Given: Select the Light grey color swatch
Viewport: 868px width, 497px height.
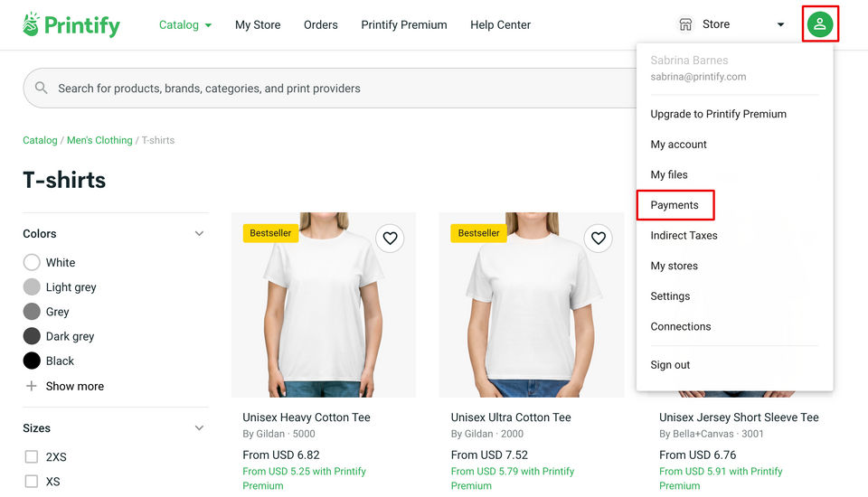Looking at the screenshot, I should pos(32,286).
